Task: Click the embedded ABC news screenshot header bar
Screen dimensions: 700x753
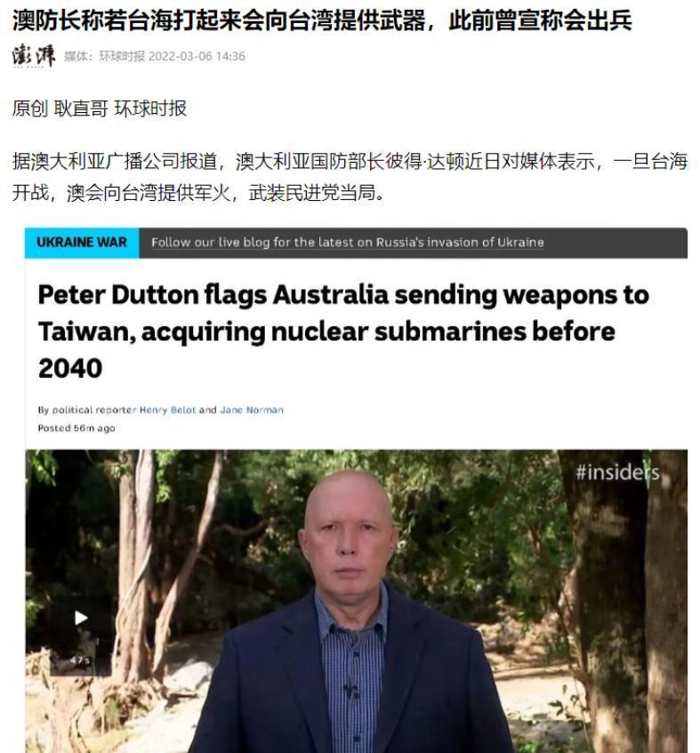Action: pyautogui.click(x=356, y=243)
